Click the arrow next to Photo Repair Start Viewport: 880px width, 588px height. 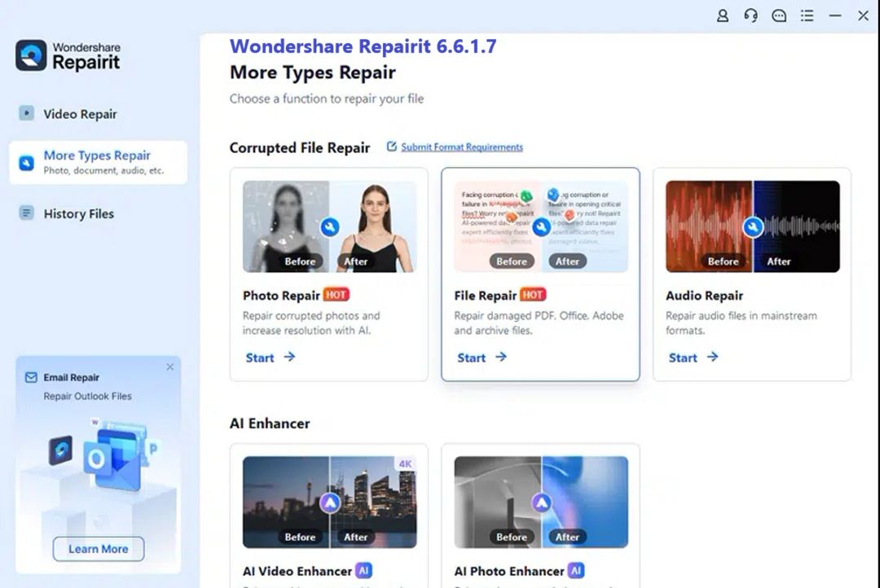[x=289, y=357]
